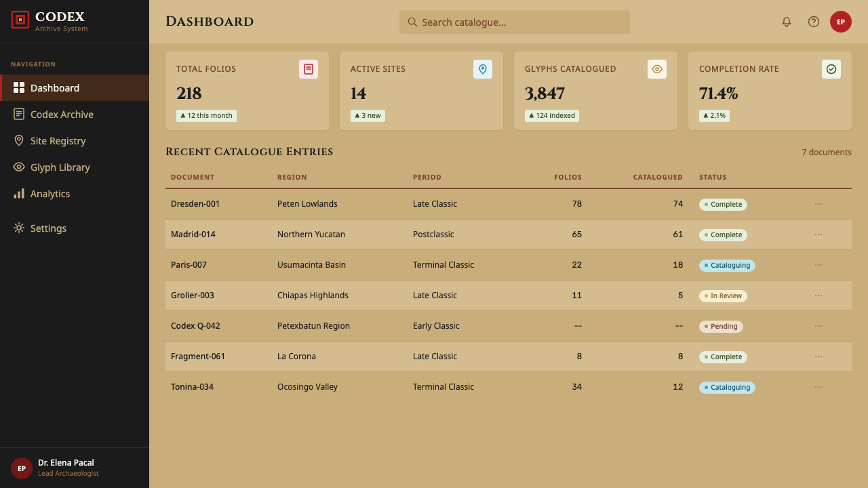Viewport: 868px width, 488px height.
Task: Sort by Period column header
Action: (427, 177)
